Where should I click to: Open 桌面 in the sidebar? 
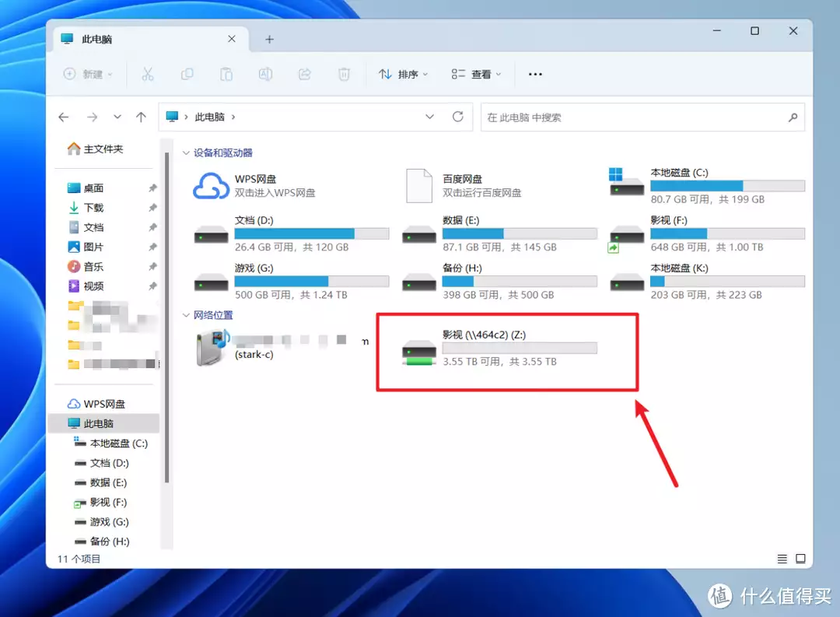coord(86,188)
